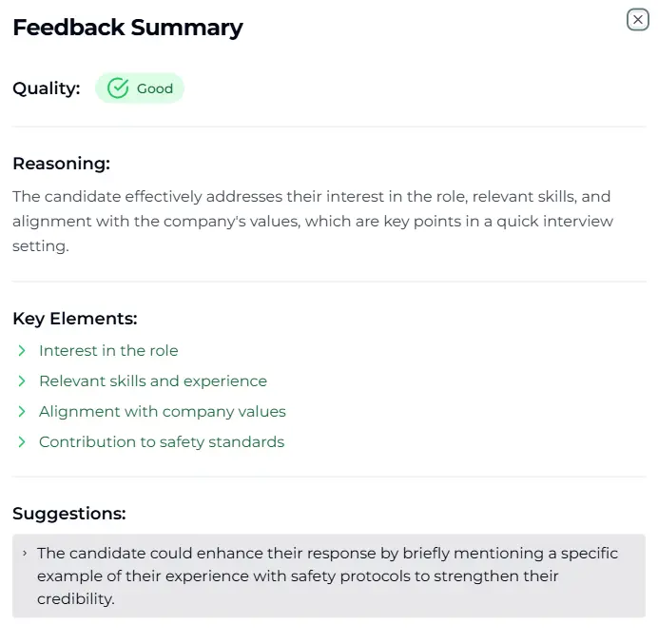Select "Contribution to safety standards" entry
Image resolution: width=658 pixels, height=644 pixels.
point(162,442)
